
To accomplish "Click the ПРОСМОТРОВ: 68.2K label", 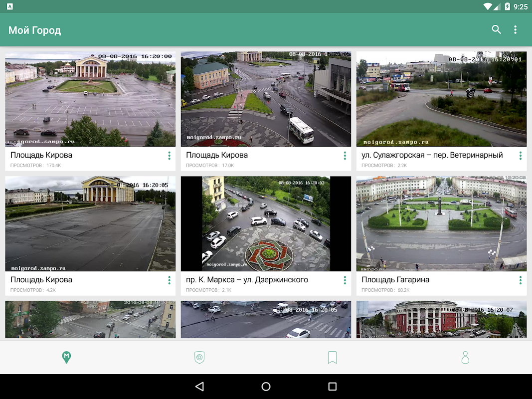I will (x=386, y=290).
